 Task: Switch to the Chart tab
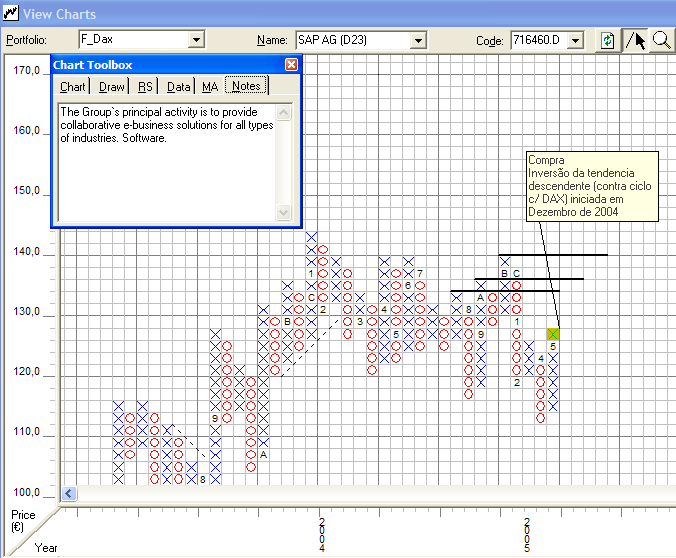point(73,87)
